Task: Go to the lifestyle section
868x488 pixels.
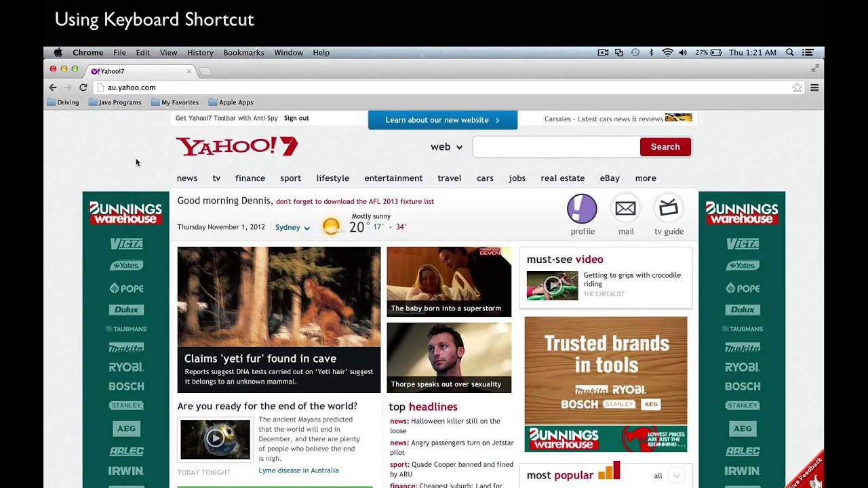Action: point(332,178)
